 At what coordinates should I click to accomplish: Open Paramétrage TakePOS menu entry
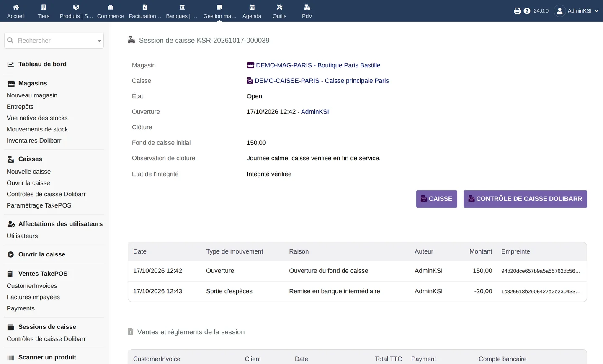(x=39, y=205)
